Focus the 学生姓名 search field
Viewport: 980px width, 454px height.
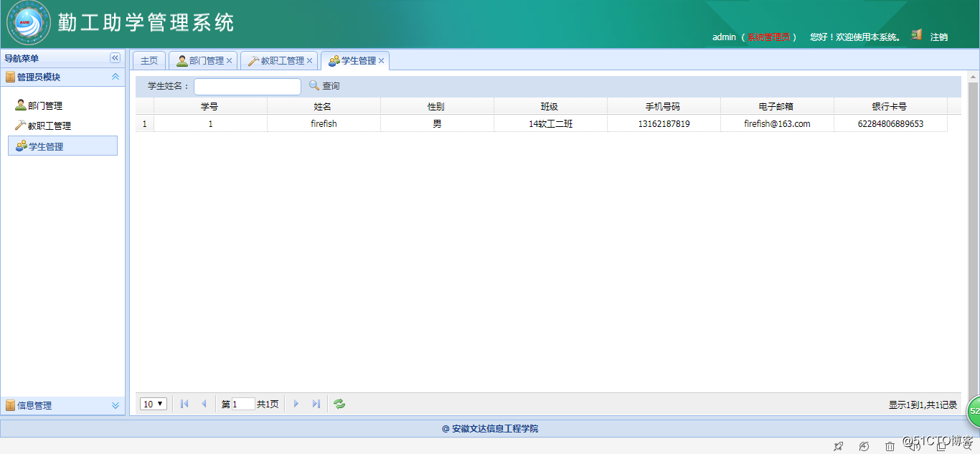[x=248, y=86]
